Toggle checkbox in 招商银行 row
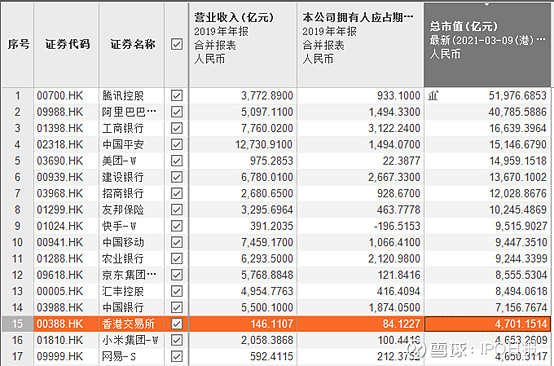The image size is (554, 366). pos(177,193)
